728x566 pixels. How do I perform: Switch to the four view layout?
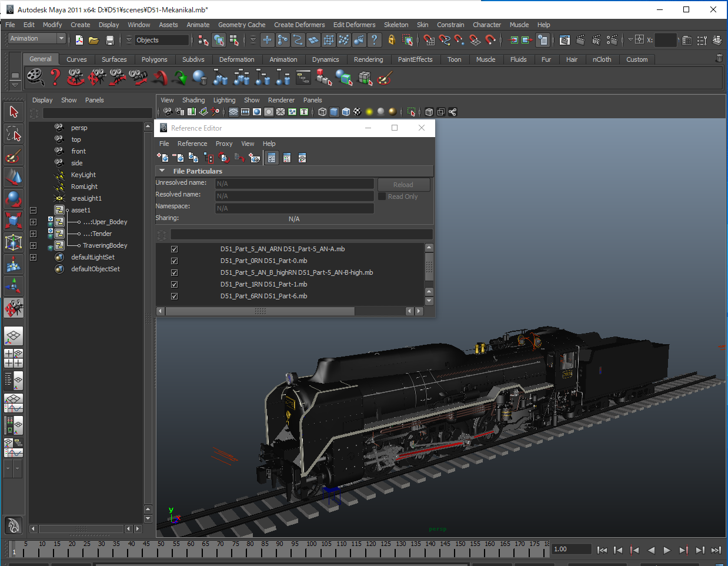14,358
